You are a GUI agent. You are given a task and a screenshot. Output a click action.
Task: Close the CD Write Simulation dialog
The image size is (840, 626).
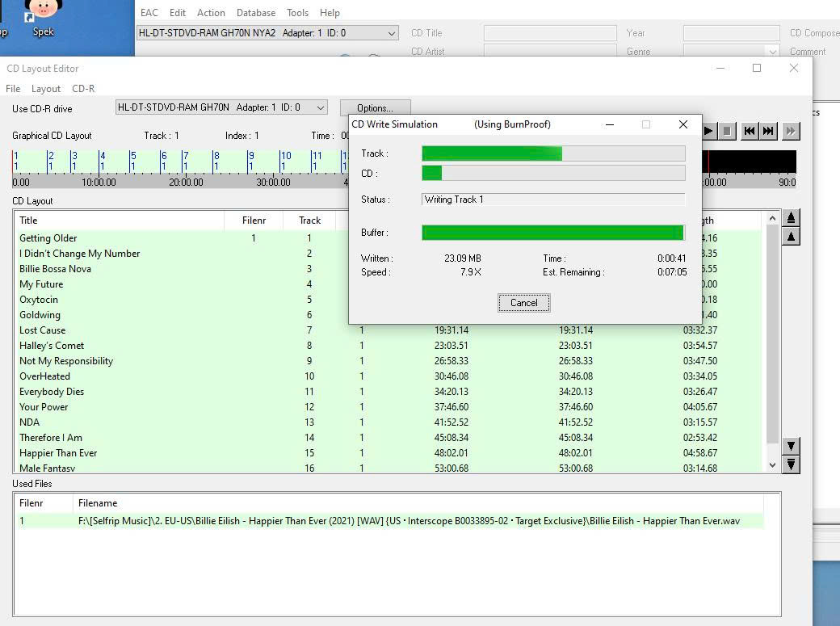(683, 124)
